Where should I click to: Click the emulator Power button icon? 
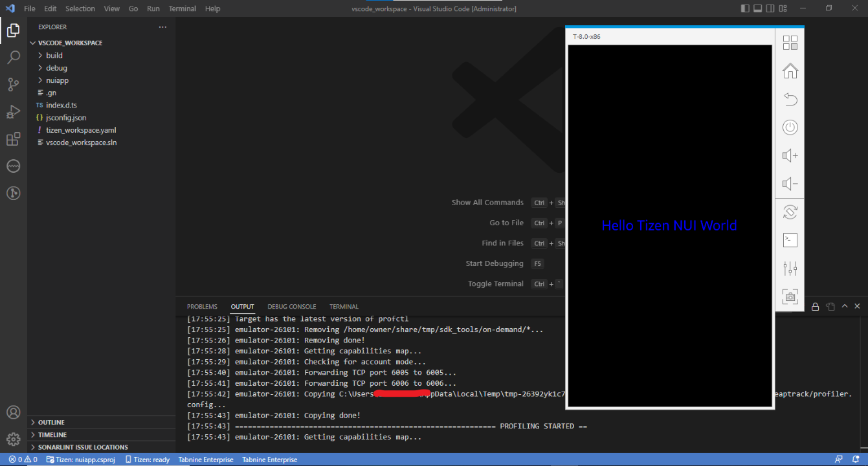pos(790,127)
